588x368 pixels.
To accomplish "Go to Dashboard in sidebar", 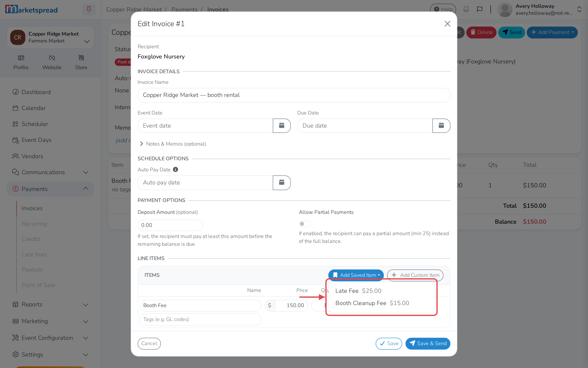I will [x=51, y=92].
